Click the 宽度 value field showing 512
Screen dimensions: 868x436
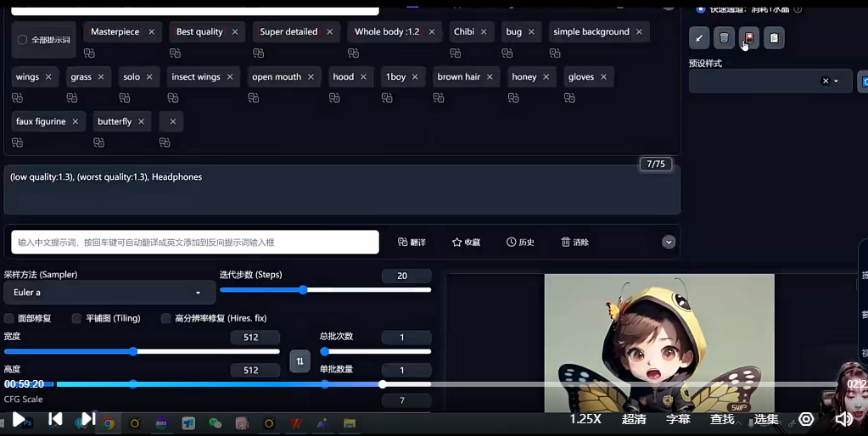coord(255,338)
